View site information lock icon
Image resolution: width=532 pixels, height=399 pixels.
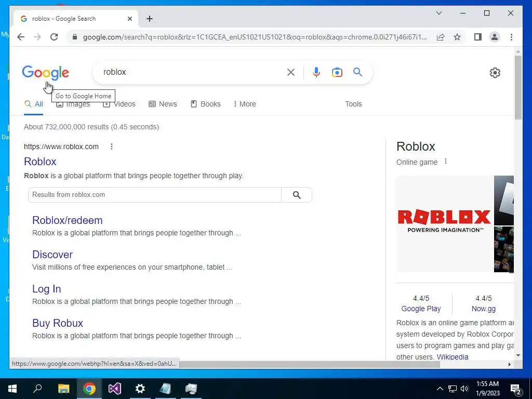(75, 37)
